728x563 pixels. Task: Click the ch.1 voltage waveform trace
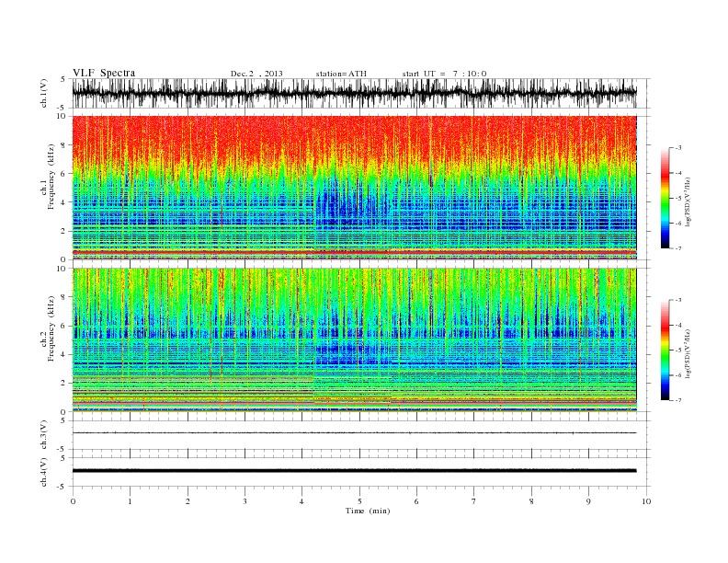pos(354,93)
